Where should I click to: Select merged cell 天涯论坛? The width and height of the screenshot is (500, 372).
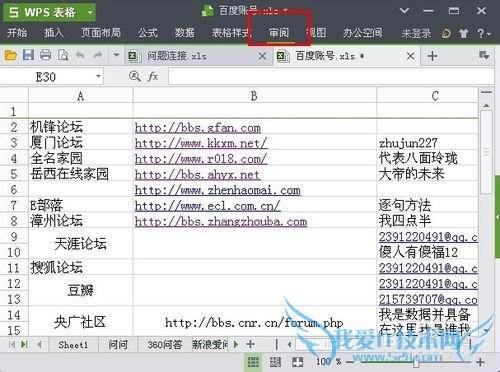coord(81,244)
